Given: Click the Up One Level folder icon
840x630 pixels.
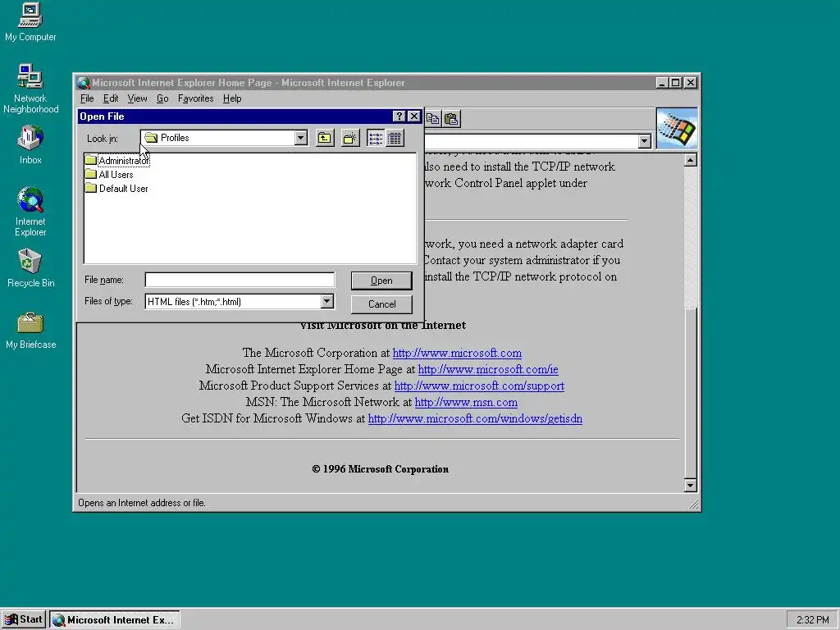Looking at the screenshot, I should 325,138.
